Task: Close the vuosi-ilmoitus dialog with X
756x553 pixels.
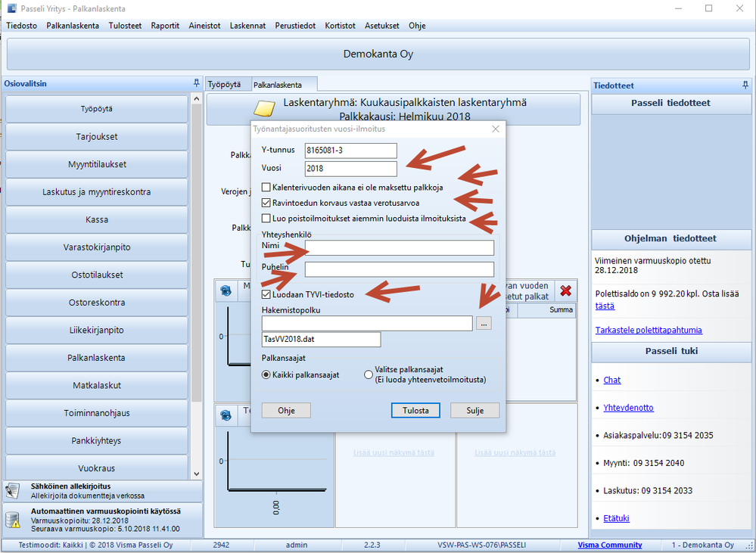Action: [495, 129]
